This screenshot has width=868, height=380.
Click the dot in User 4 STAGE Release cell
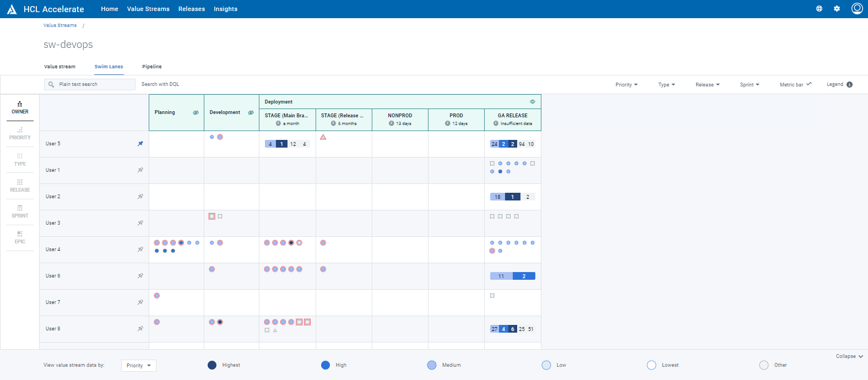click(x=323, y=243)
